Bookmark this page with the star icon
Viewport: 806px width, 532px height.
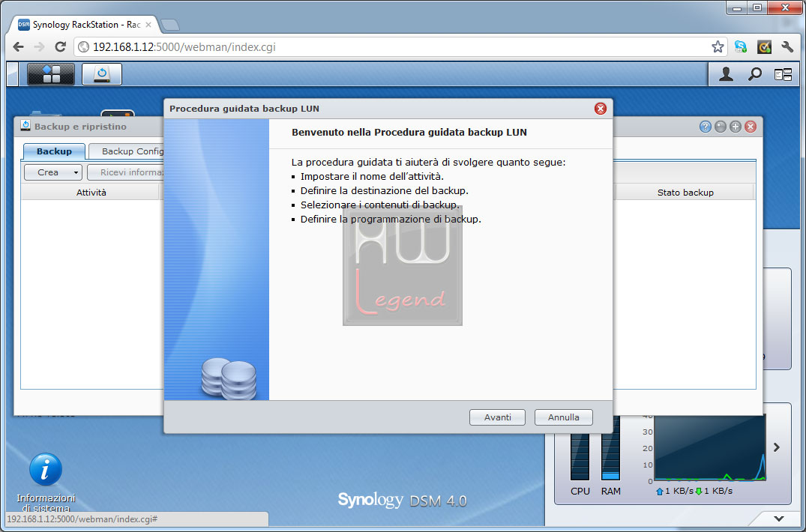pos(718,46)
